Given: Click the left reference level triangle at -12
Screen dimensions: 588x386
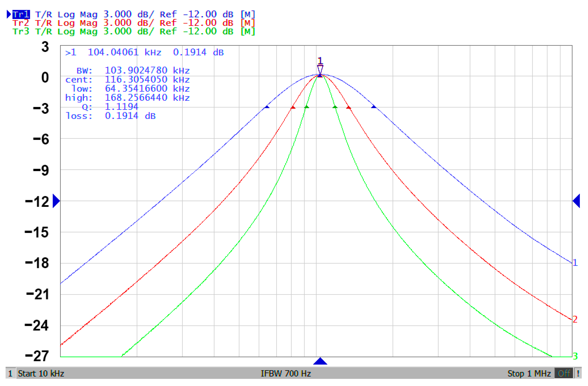Looking at the screenshot, I should pos(56,201).
